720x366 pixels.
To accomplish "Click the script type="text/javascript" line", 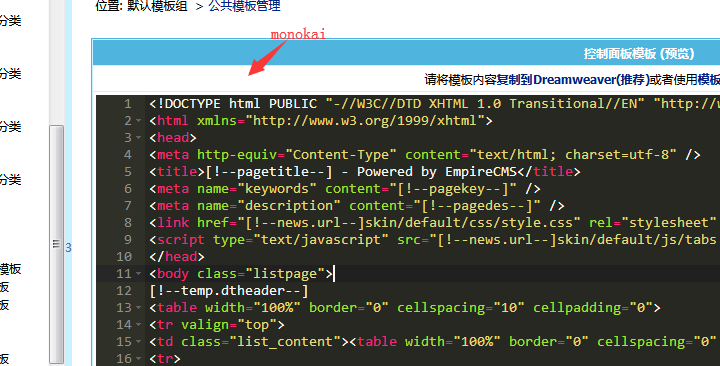I will (x=434, y=240).
